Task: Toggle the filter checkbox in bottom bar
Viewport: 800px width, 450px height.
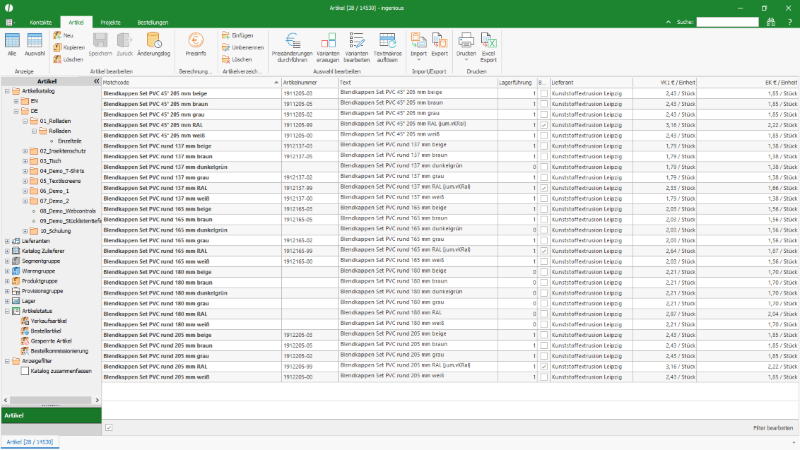Action: (109, 428)
